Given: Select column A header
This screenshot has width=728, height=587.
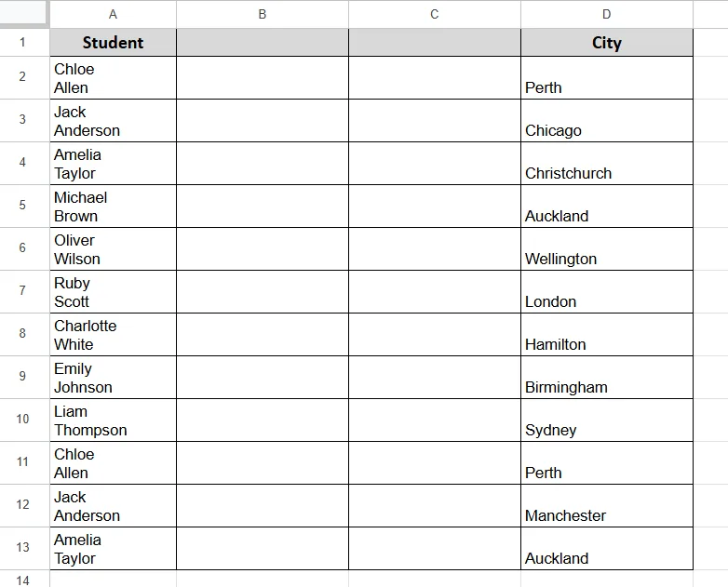Looking at the screenshot, I should click(x=113, y=14).
